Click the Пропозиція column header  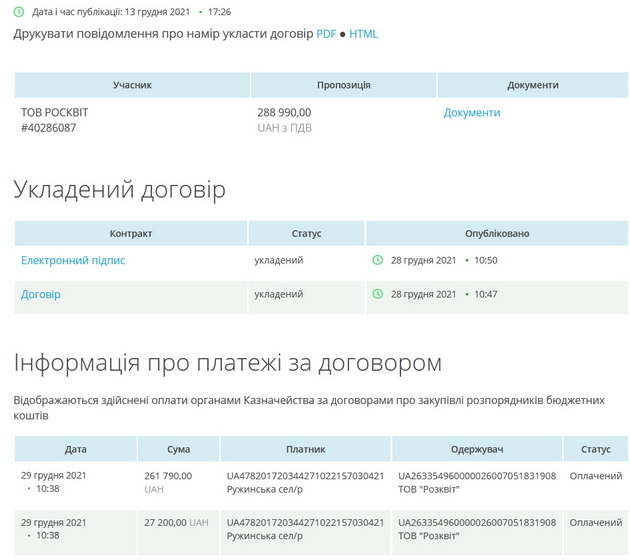click(343, 85)
